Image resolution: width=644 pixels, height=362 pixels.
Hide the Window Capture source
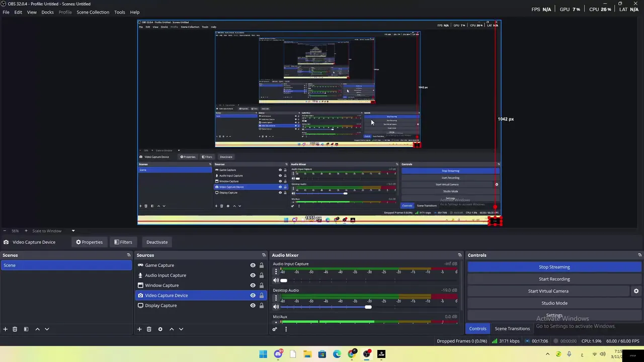tap(253, 286)
